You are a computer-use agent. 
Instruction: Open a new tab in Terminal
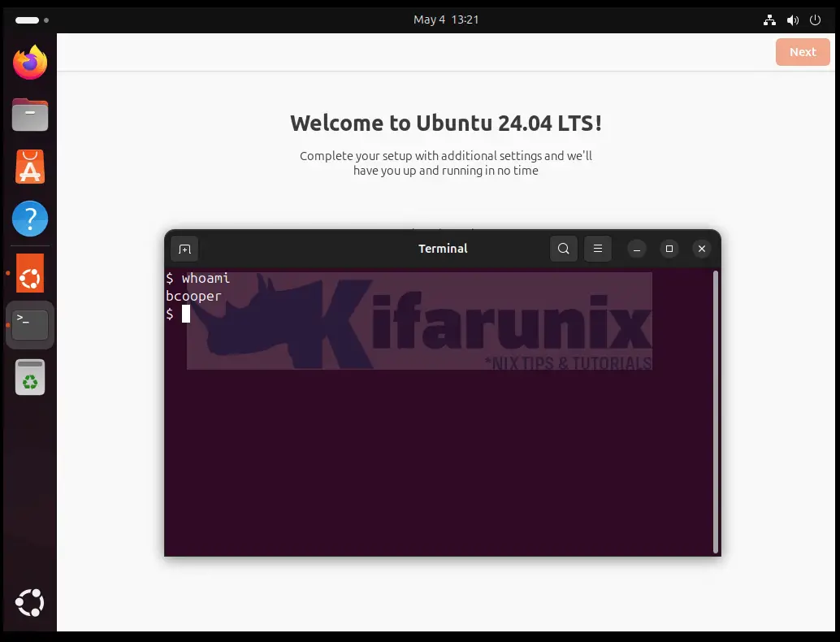(x=184, y=249)
